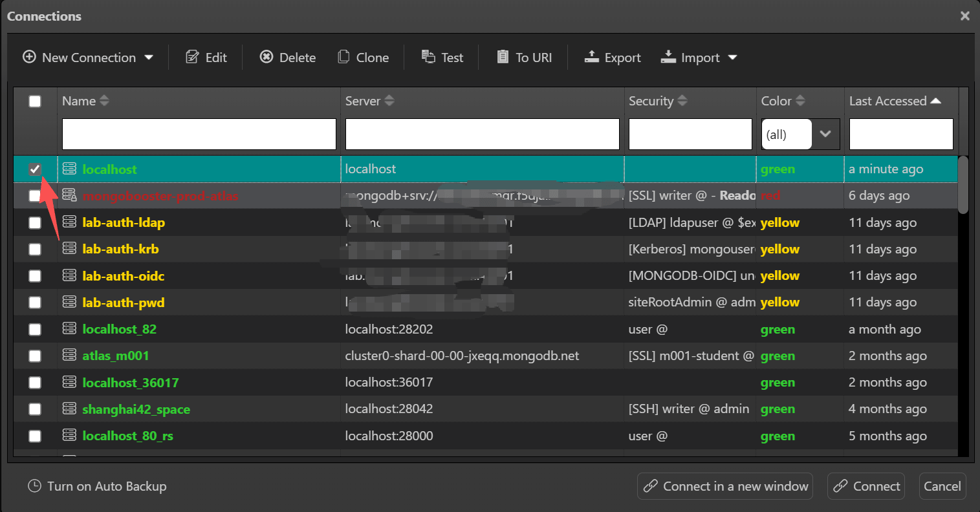Open the New Connection dropdown arrow
This screenshot has width=980, height=512.
pyautogui.click(x=149, y=58)
